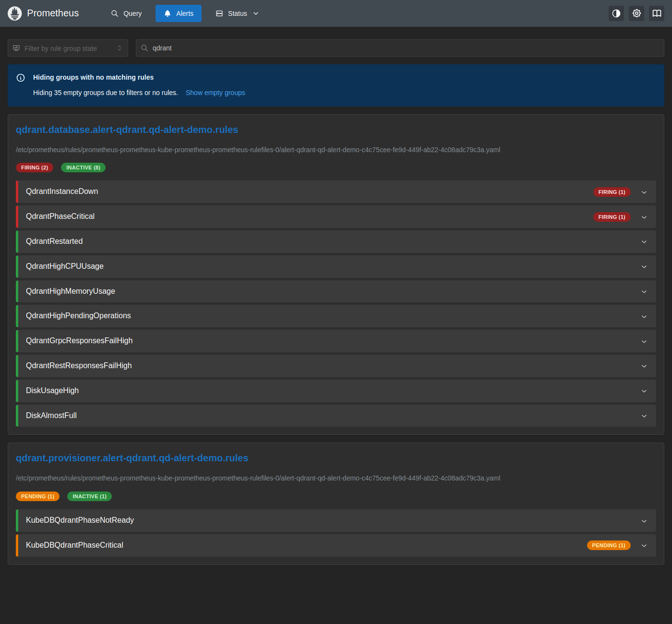
Task: Expand the QdrantInstanceDown chevron
Action: click(x=644, y=192)
